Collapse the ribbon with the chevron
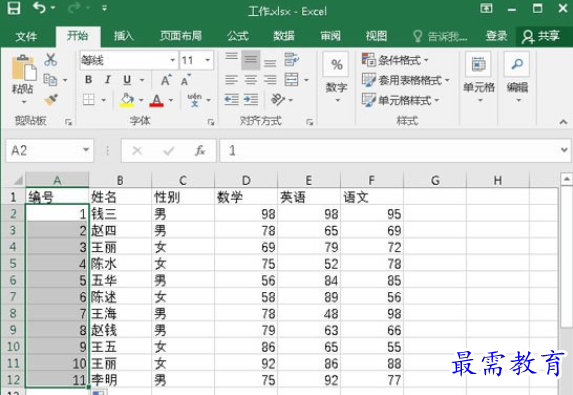 click(563, 122)
